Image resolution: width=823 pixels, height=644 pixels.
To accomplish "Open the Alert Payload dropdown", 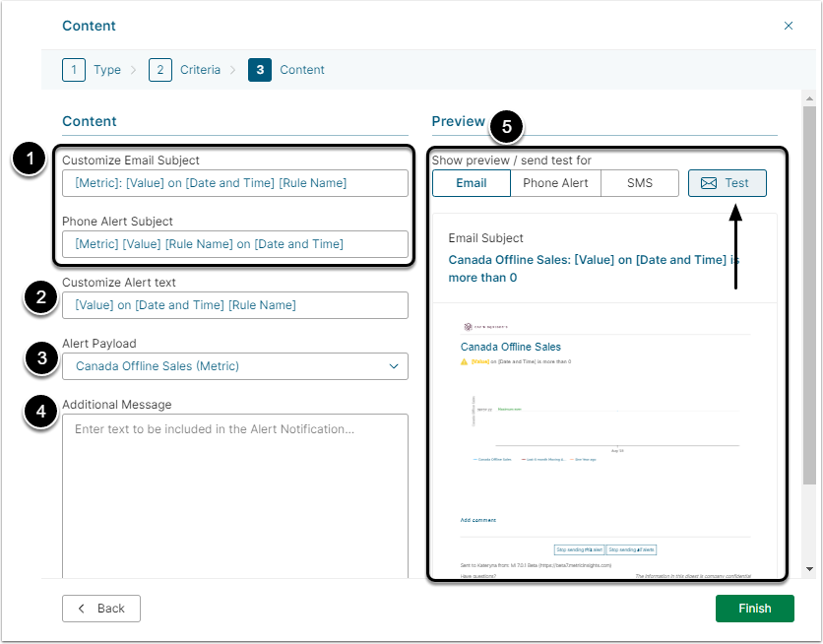I will 234,366.
